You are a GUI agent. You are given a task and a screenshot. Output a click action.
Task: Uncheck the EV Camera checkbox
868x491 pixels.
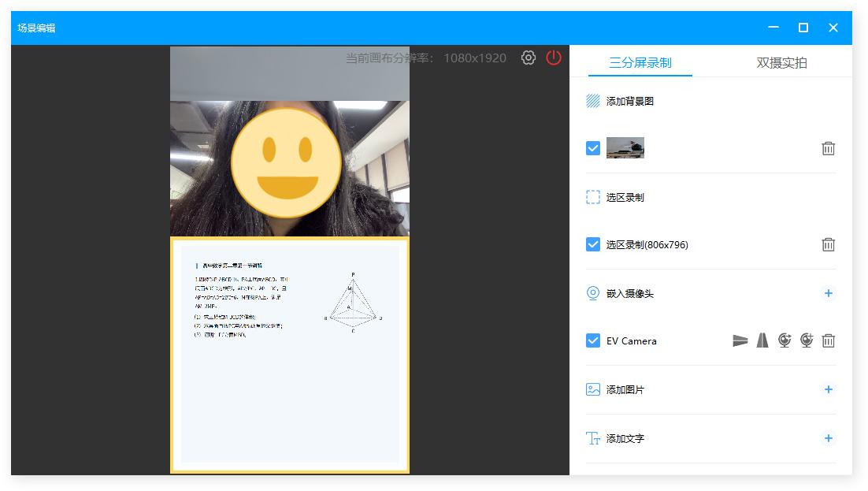(x=592, y=340)
